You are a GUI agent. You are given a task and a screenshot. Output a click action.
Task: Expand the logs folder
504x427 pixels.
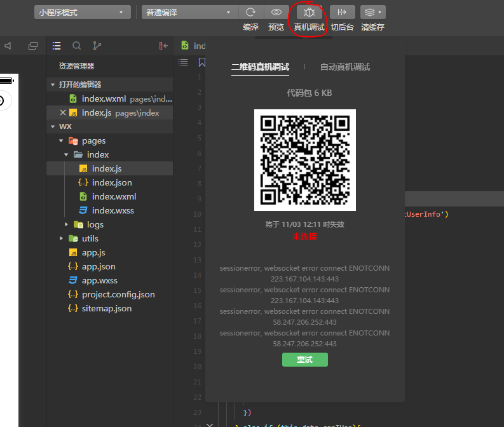click(66, 224)
